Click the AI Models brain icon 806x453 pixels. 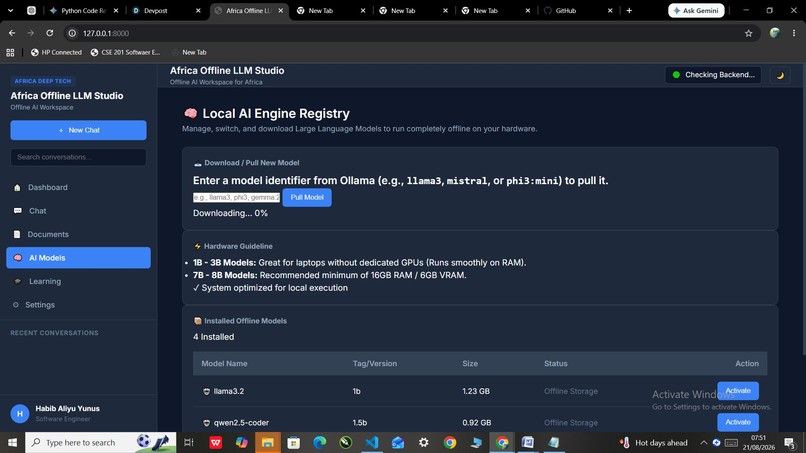18,258
